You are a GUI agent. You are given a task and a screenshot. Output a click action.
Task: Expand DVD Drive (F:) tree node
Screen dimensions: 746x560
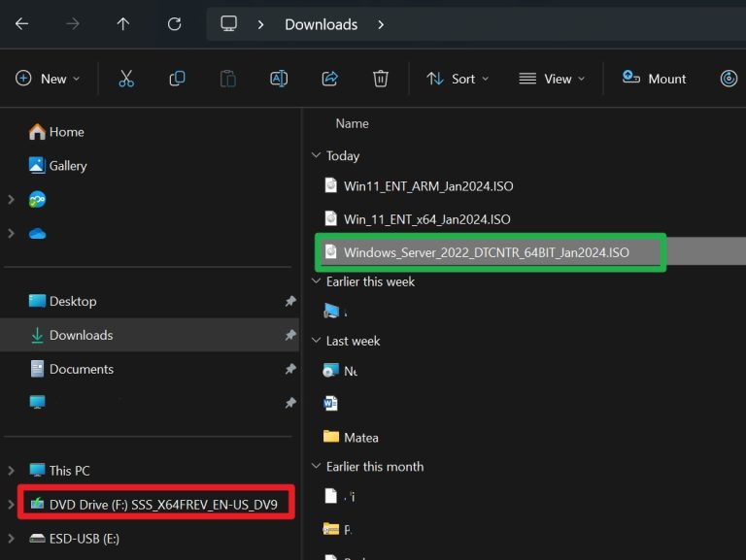tap(12, 504)
